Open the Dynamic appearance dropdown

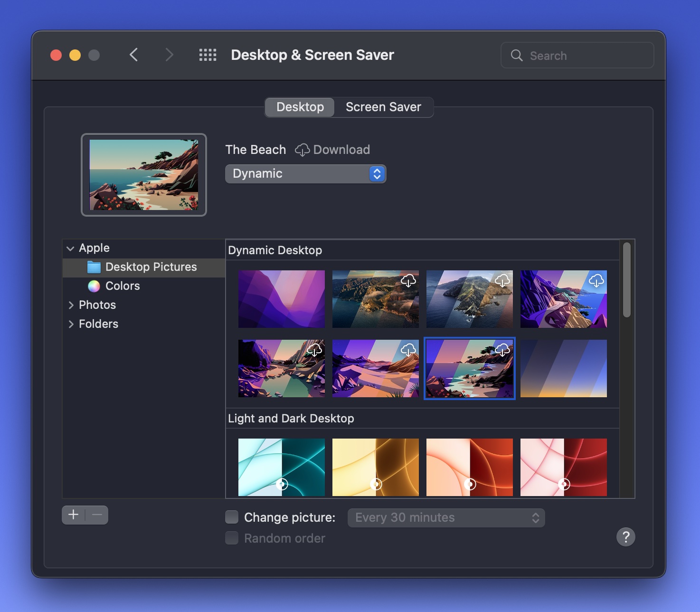(x=305, y=174)
